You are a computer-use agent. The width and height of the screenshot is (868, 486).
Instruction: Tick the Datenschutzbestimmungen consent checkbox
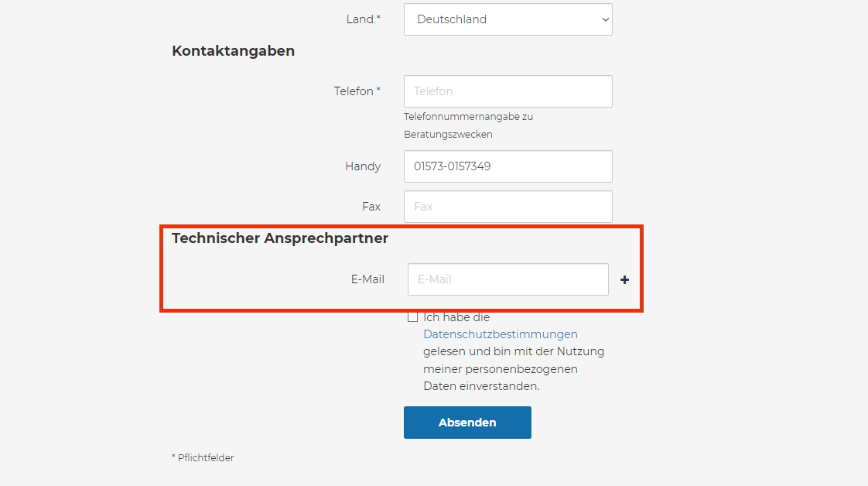[x=413, y=317]
